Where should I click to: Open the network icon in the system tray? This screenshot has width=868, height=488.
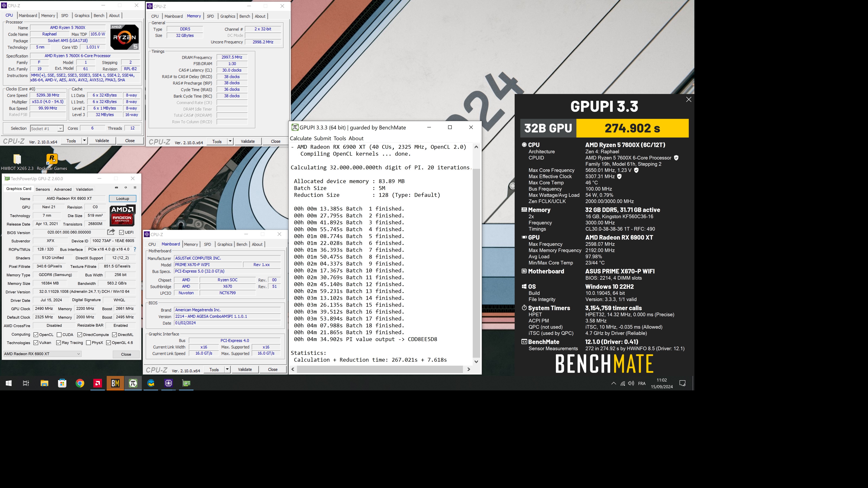tap(623, 383)
